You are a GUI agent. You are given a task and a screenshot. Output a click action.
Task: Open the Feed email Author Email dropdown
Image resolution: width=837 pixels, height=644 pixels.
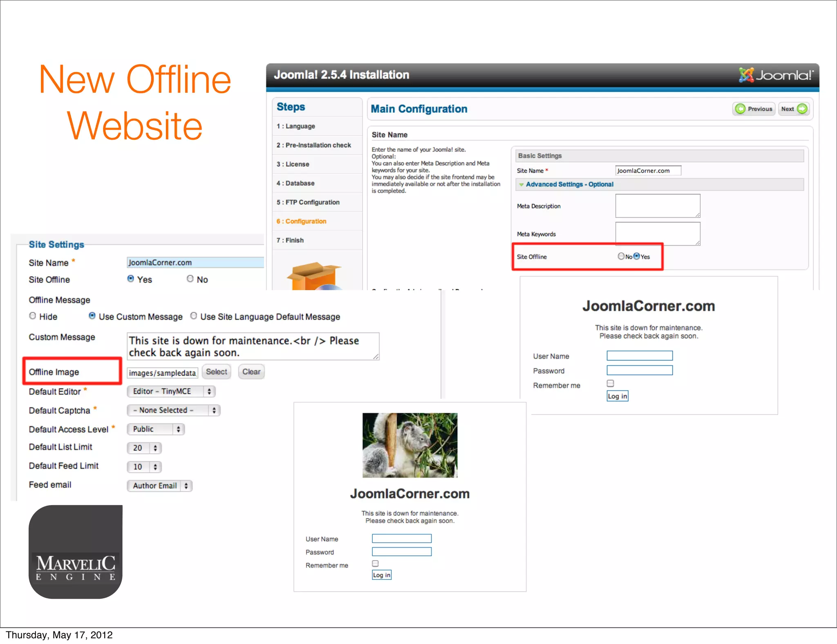click(160, 485)
